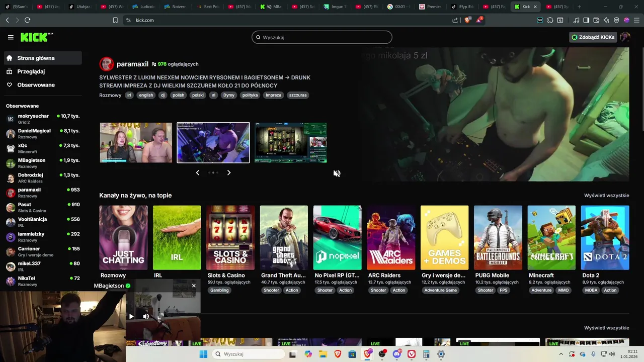
Task: Click the Gambling tag under Slots & Casino
Action: [219, 290]
